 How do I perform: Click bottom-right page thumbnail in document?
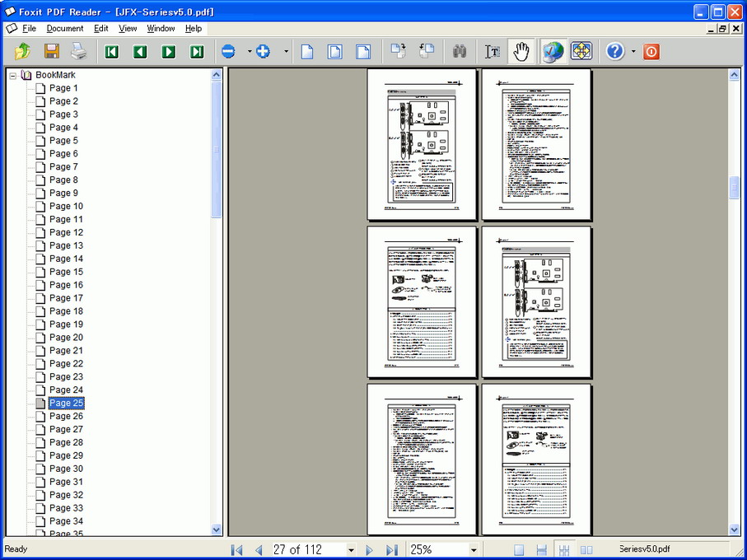point(536,459)
